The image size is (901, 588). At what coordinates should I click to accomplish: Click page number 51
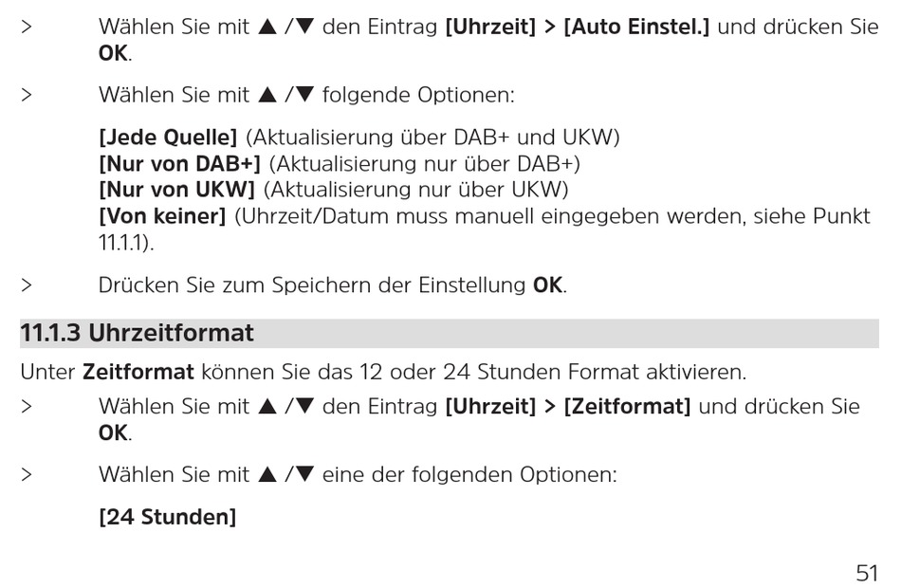click(x=867, y=573)
